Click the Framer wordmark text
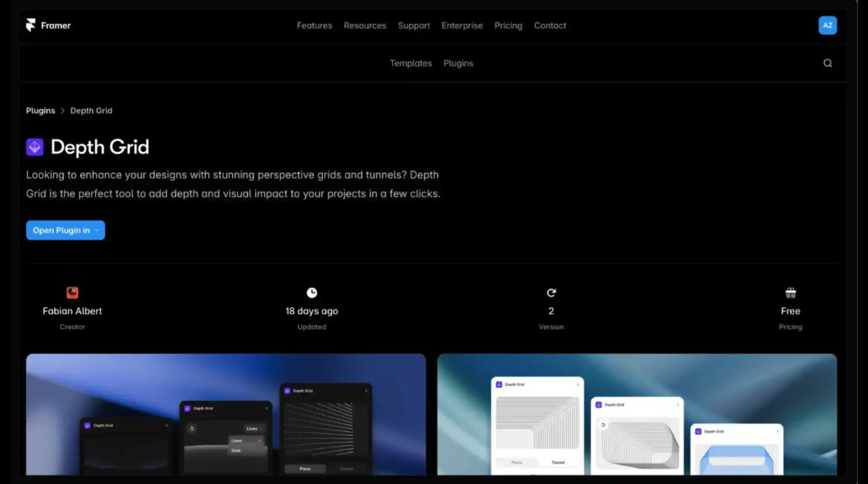The image size is (868, 484). (x=56, y=26)
